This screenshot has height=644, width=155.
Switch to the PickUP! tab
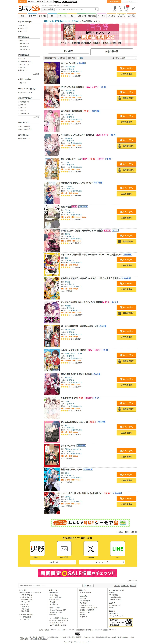(x=69, y=51)
